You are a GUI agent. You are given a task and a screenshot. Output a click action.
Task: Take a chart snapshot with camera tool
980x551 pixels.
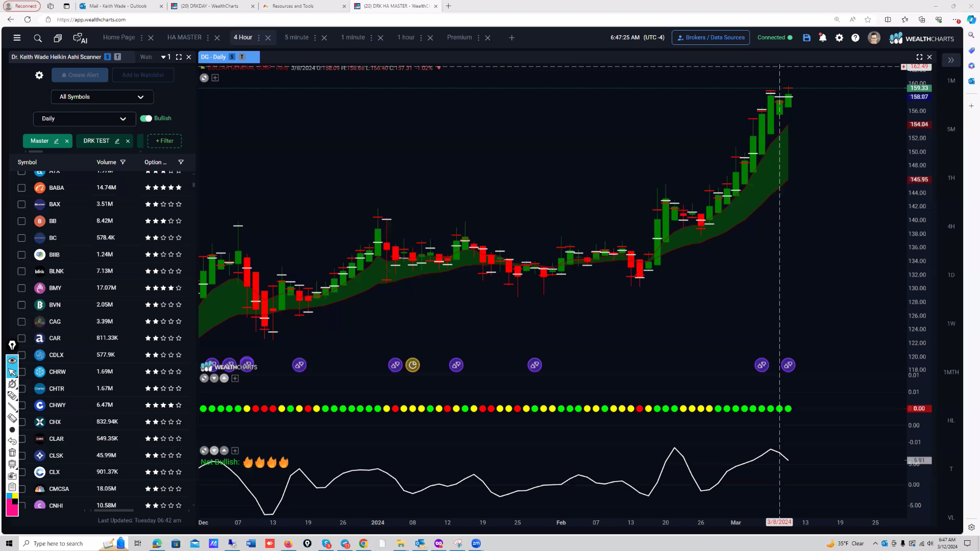click(12, 475)
